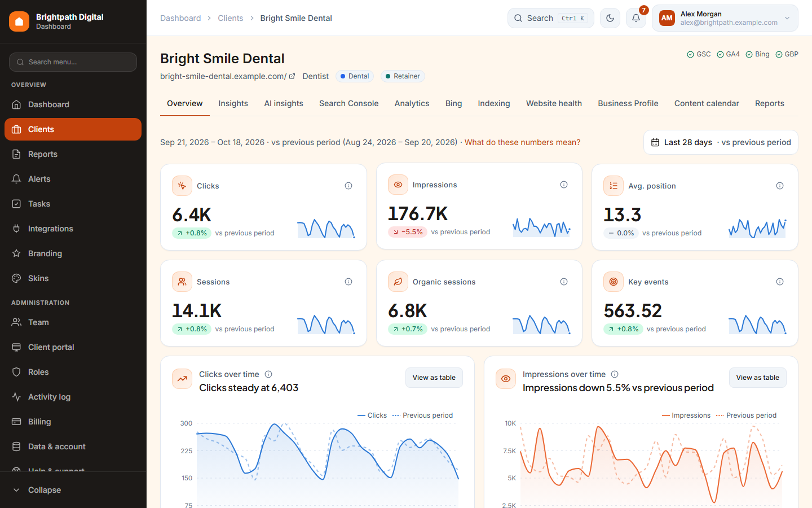The width and height of the screenshot is (812, 508).
Task: Click the Team people icon
Action: tap(16, 322)
